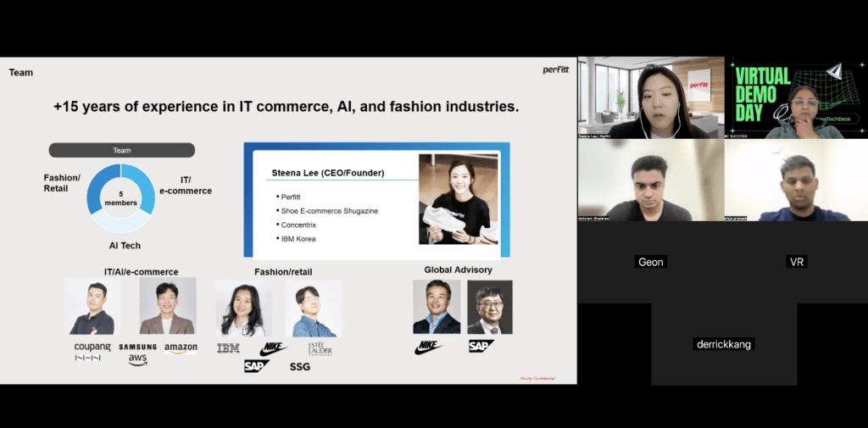Click the 'IT/ e-commerce' chart label
This screenshot has height=428, width=868.
click(x=186, y=186)
